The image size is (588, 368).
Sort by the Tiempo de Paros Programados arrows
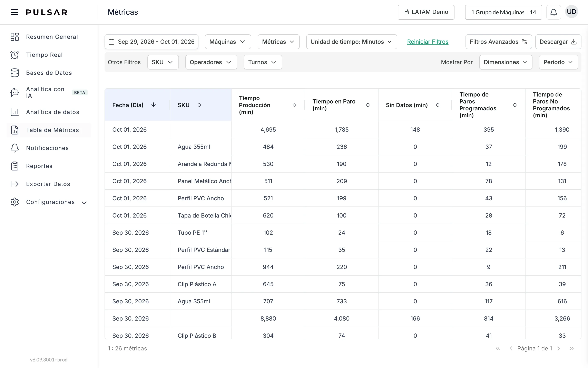pos(515,105)
